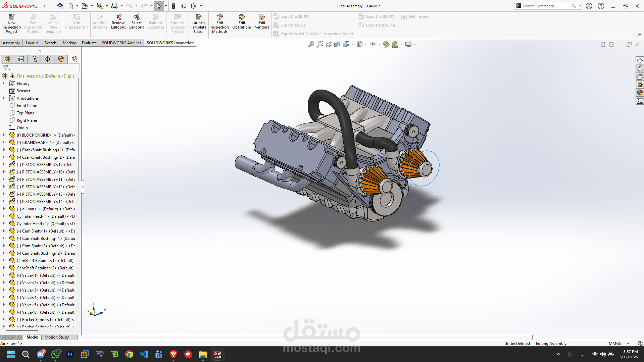Open Edit Operations
This screenshot has width=644, height=362.
242,21
